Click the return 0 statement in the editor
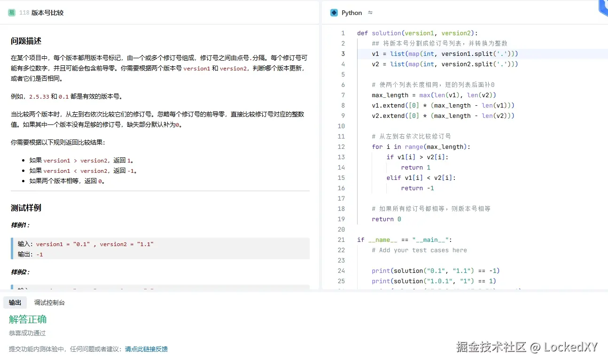The image size is (608, 364). pyautogui.click(x=386, y=219)
